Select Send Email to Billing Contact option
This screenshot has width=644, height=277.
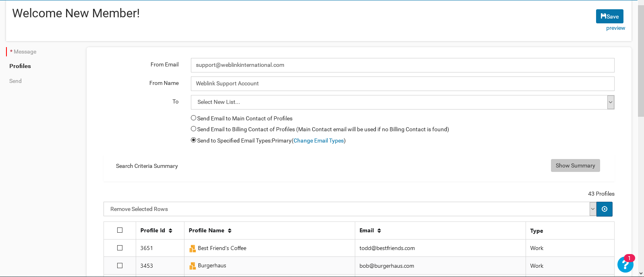click(x=194, y=129)
